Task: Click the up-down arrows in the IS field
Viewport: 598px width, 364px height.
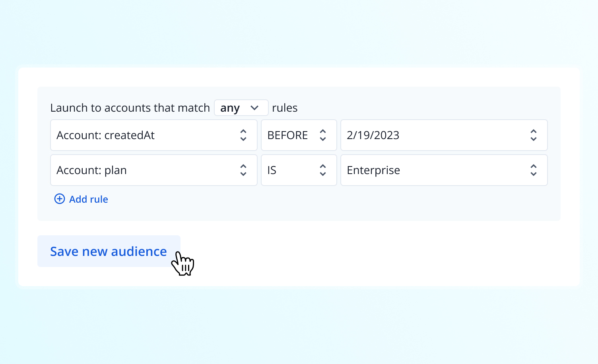Action: coord(323,170)
